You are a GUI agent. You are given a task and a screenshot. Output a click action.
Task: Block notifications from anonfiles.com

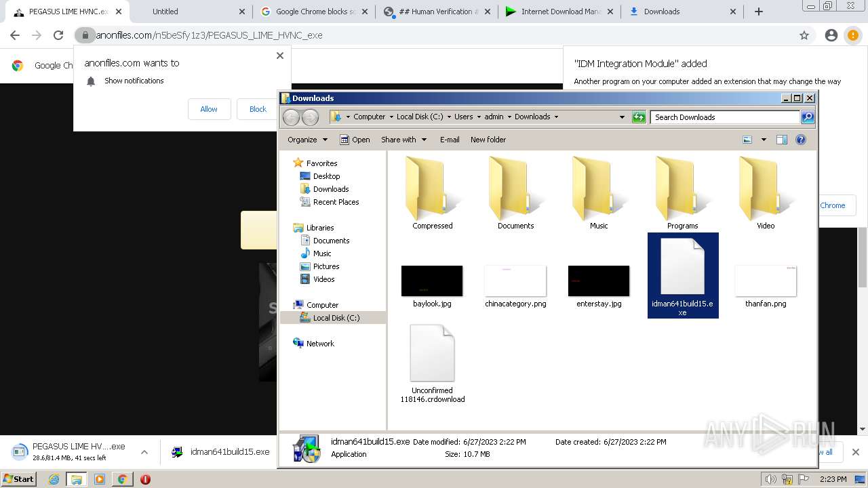258,109
